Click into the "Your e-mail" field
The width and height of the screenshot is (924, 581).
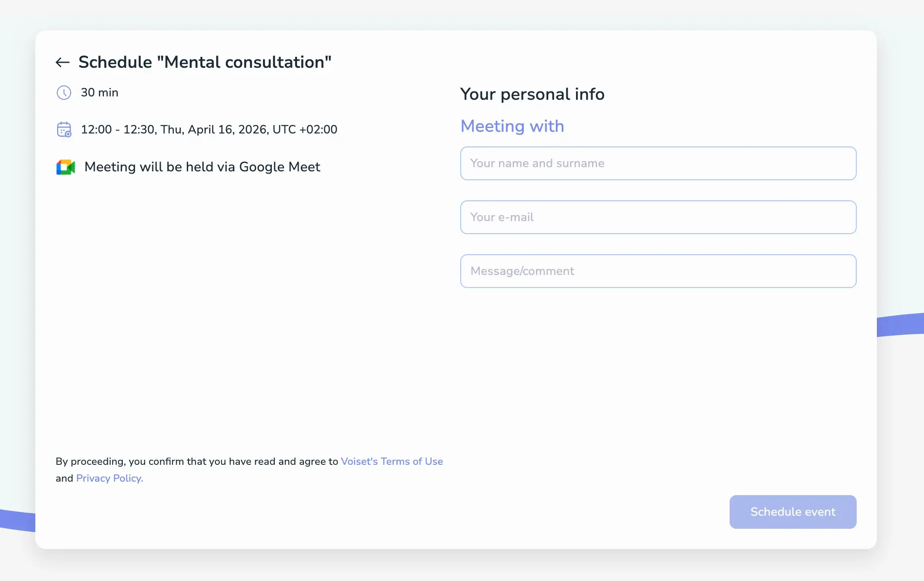click(x=658, y=217)
